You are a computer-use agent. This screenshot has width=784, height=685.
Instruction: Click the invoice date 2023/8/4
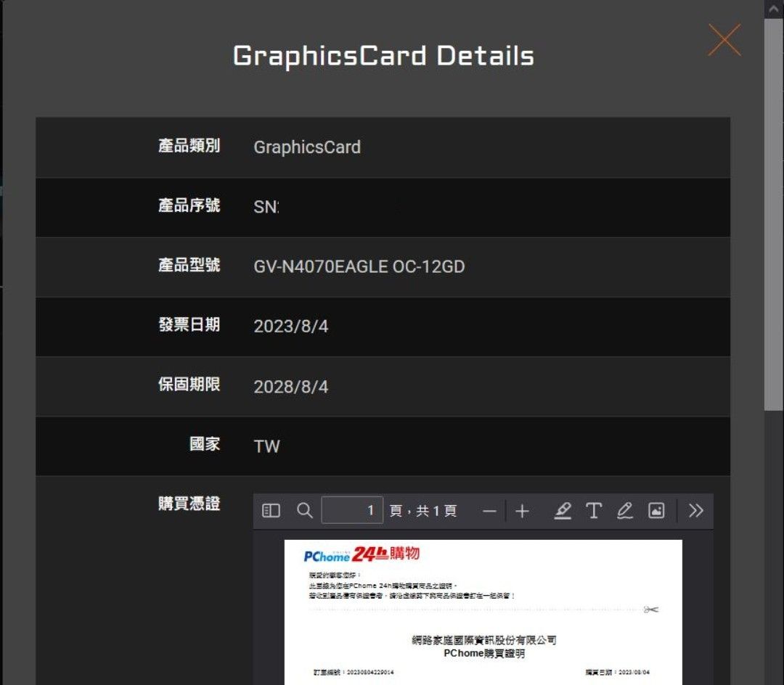pos(291,327)
